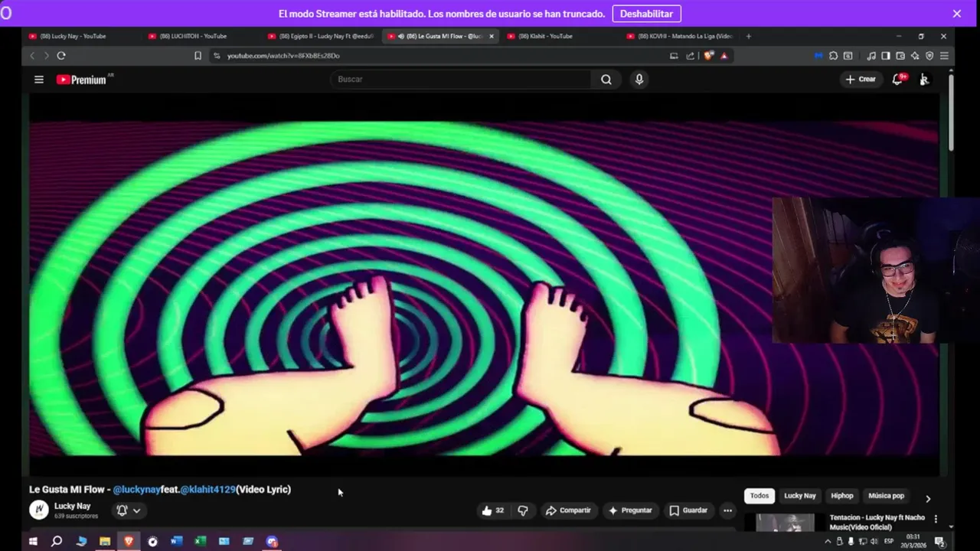Open the YouTube account avatar menu
The height and width of the screenshot is (551, 980).
click(924, 79)
